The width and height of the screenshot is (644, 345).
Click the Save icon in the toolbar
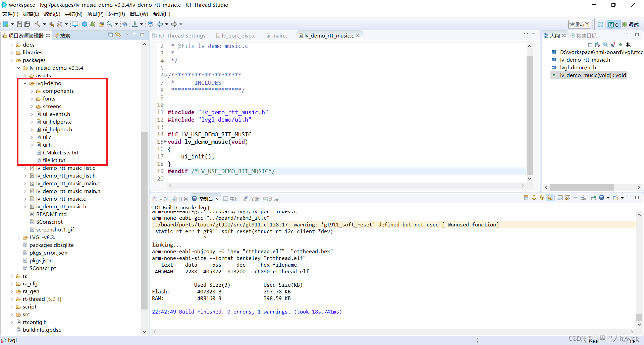[19, 24]
